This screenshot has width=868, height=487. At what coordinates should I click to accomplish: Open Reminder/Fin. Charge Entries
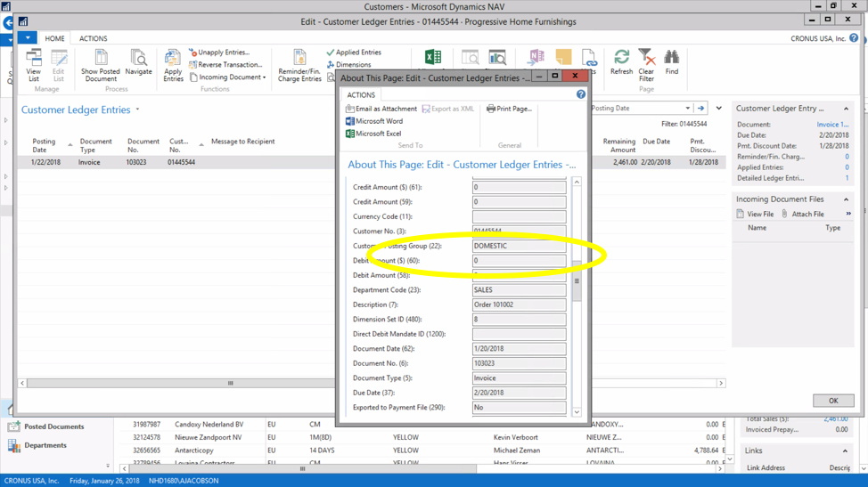299,65
